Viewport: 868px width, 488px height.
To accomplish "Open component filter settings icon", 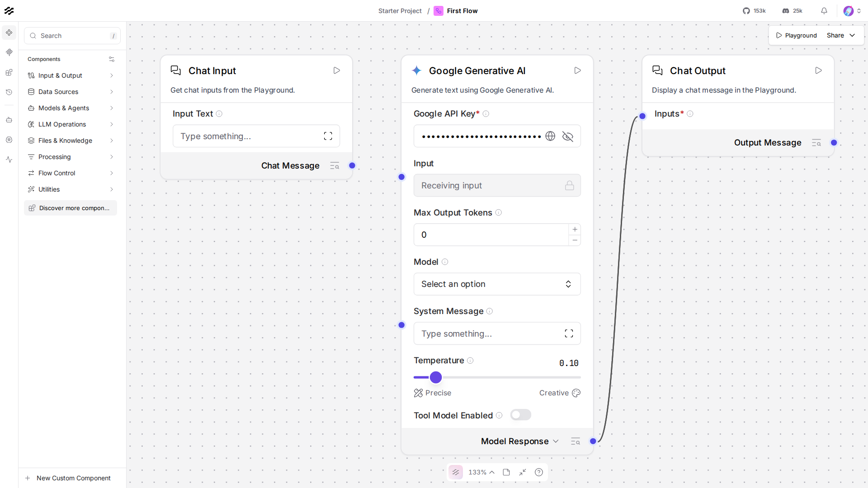I will (112, 59).
